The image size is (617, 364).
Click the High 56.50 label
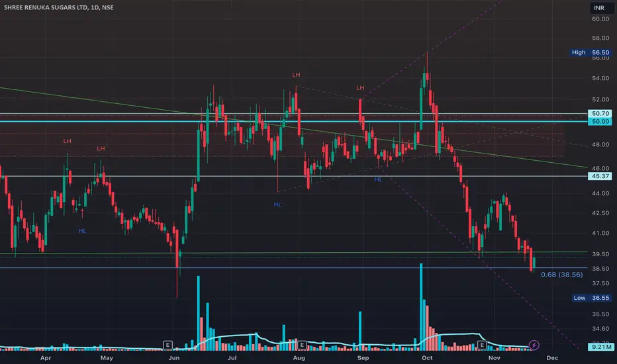pos(591,52)
